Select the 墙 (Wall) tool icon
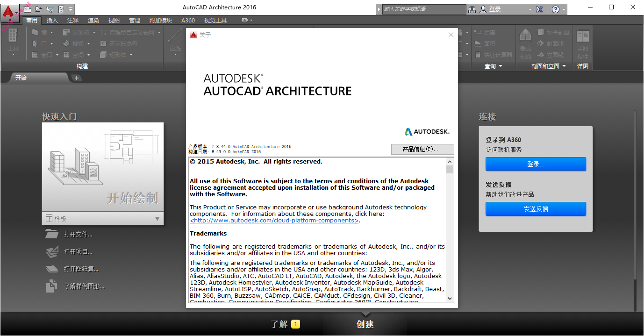Viewport: 644px width, 336px height. click(x=35, y=32)
